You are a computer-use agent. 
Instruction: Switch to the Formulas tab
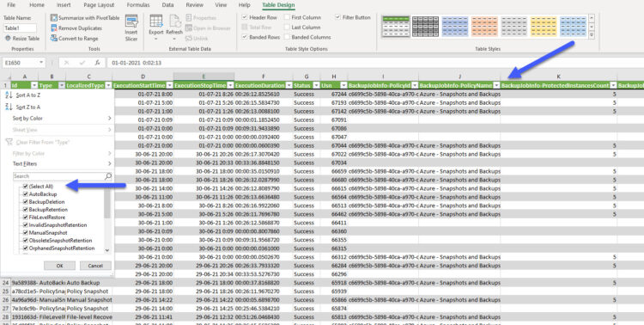pyautogui.click(x=138, y=5)
